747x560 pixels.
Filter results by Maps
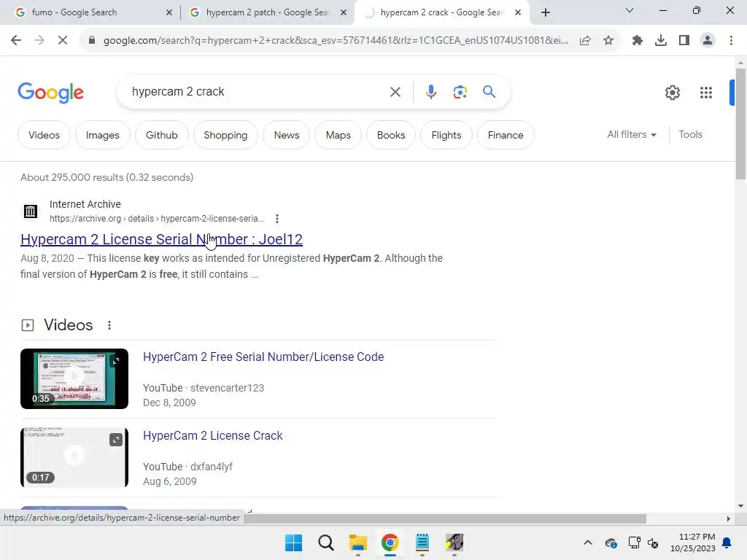[338, 135]
